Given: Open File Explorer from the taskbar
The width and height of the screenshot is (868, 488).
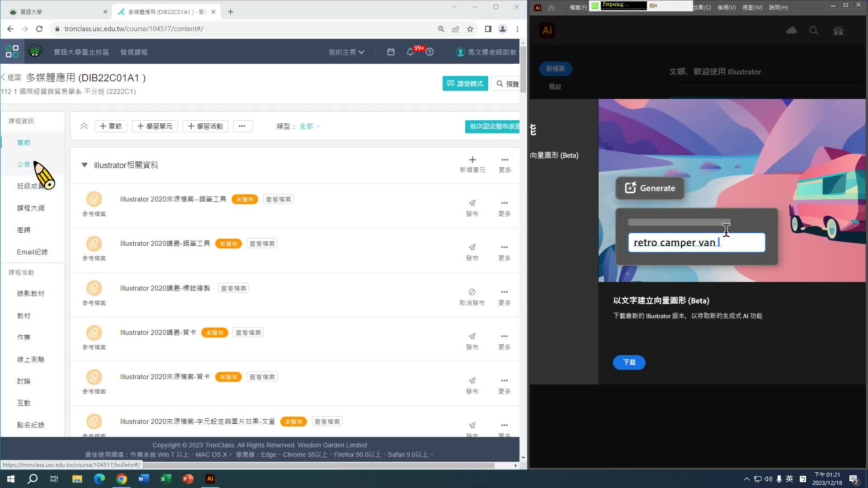Looking at the screenshot, I should [77, 479].
